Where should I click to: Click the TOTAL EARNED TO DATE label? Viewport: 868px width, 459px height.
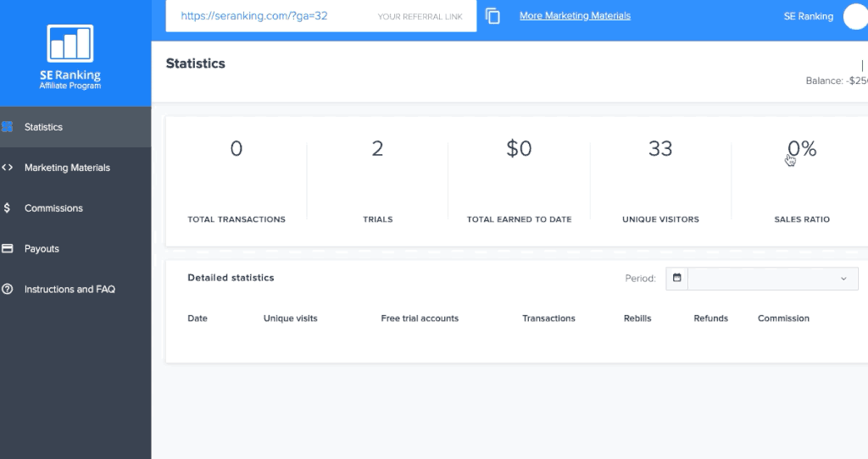pos(519,219)
